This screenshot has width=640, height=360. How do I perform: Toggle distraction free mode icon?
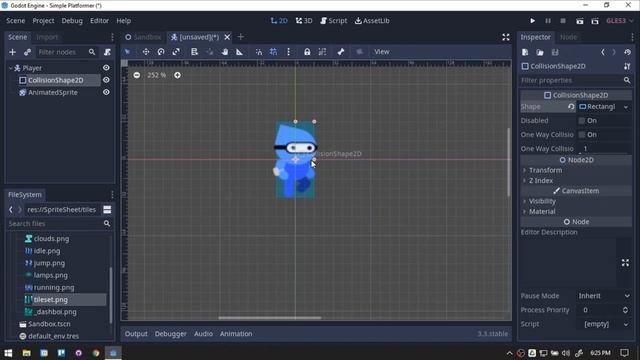point(506,37)
